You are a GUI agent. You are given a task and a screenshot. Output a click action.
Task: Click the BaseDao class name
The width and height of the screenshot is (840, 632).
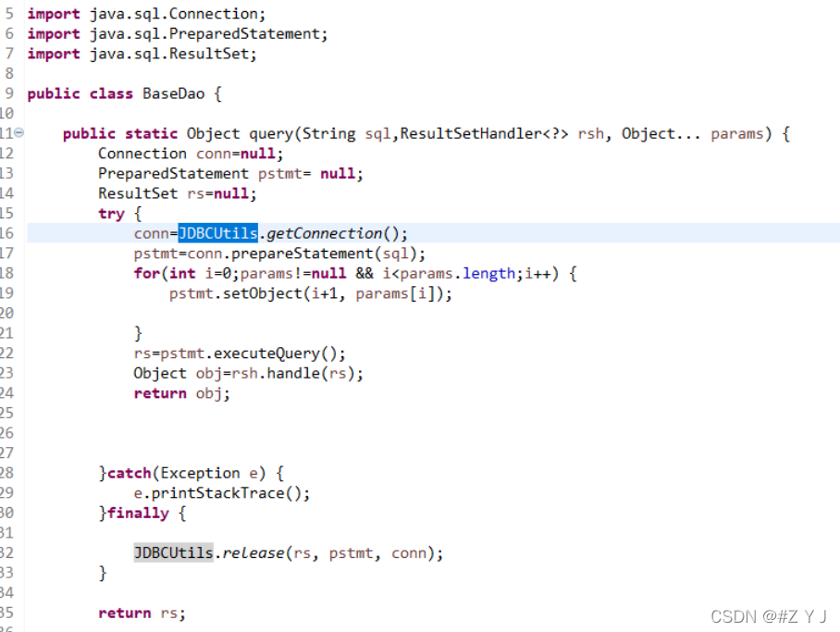click(173, 93)
